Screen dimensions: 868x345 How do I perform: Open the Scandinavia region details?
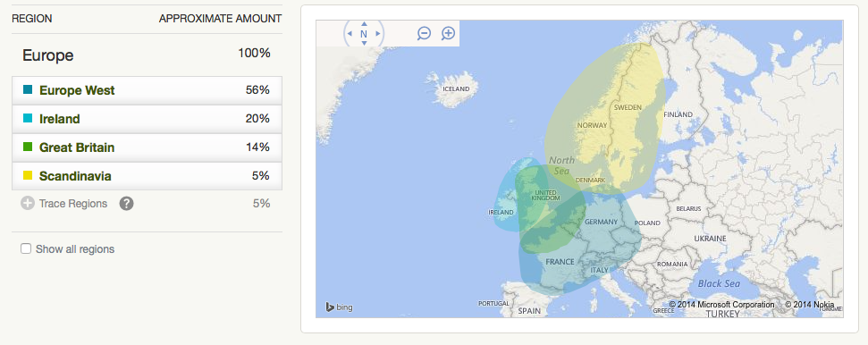point(147,176)
